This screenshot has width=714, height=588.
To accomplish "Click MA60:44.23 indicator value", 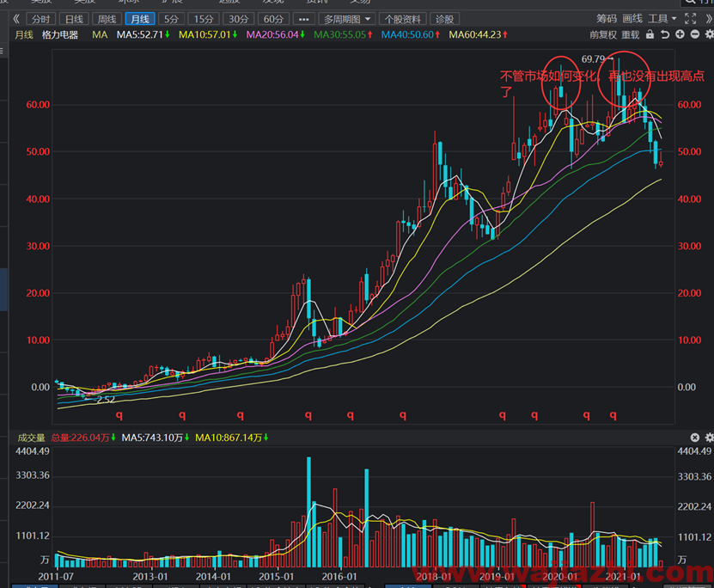I will pyautogui.click(x=478, y=35).
